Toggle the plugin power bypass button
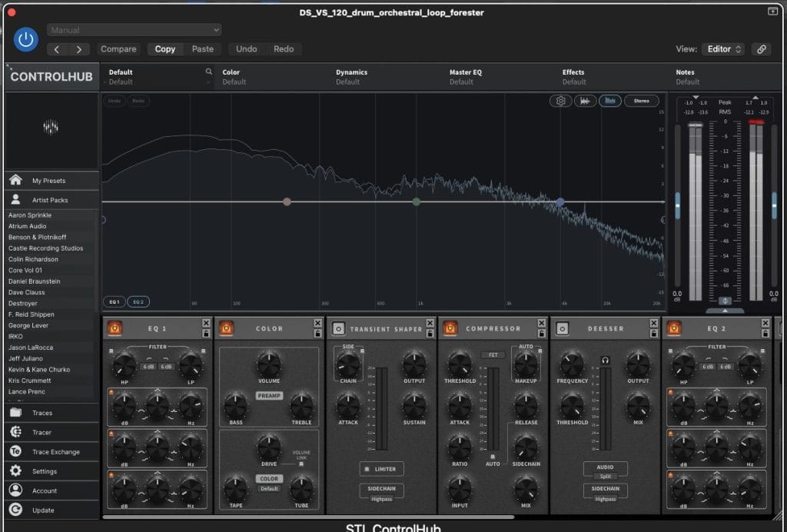The image size is (787, 532). pos(25,39)
